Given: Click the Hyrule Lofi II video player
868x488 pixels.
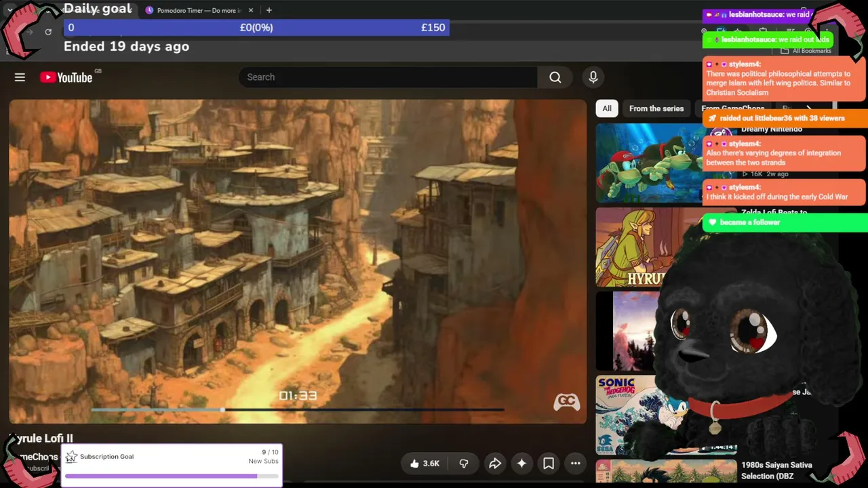Looking at the screenshot, I should click(298, 262).
